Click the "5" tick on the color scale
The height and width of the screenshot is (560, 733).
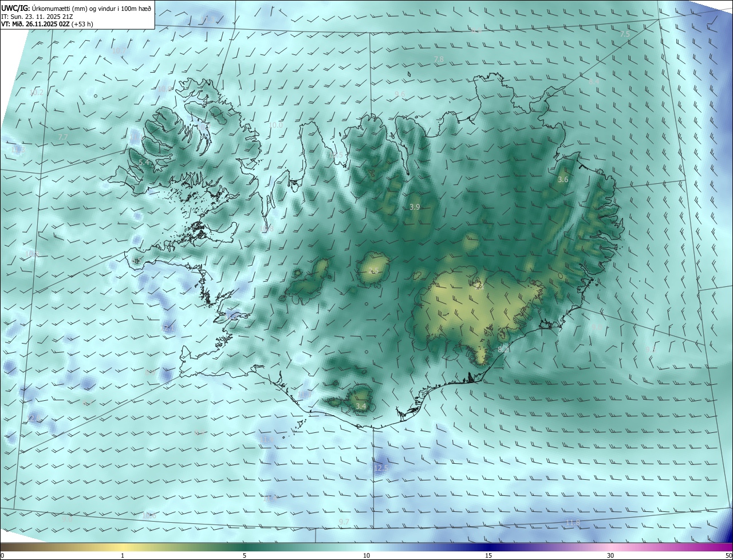[245, 555]
